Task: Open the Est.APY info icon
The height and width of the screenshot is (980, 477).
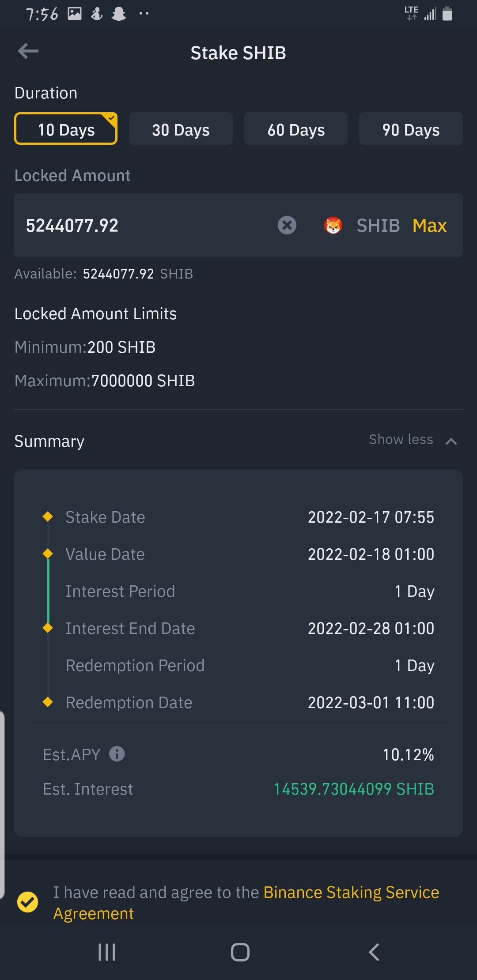Action: [x=117, y=754]
